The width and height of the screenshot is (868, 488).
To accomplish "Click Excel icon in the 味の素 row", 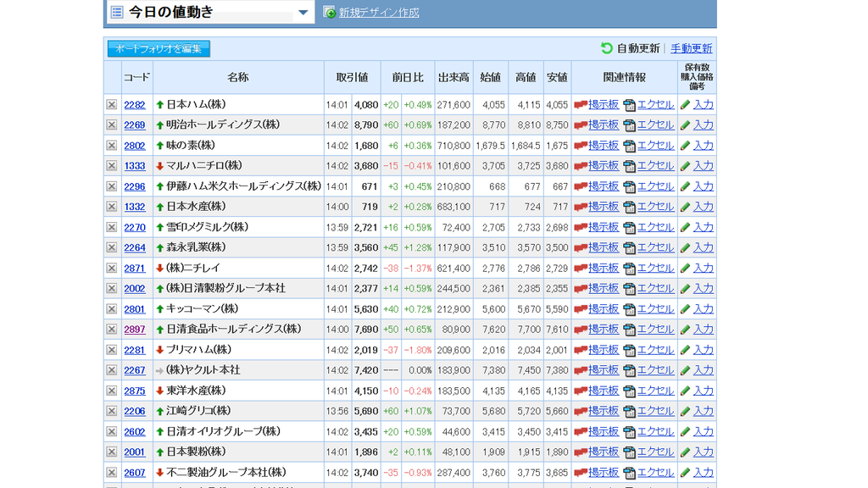I will pyautogui.click(x=630, y=146).
